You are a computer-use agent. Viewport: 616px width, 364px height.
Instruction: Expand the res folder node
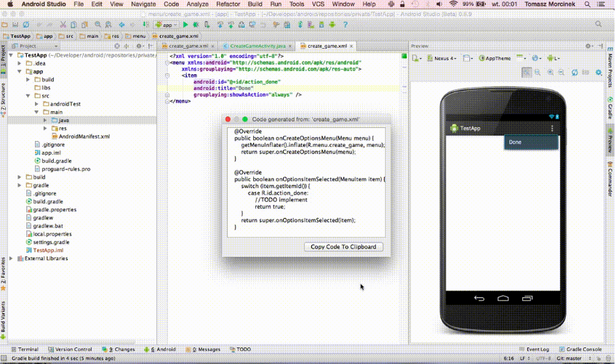tap(45, 129)
